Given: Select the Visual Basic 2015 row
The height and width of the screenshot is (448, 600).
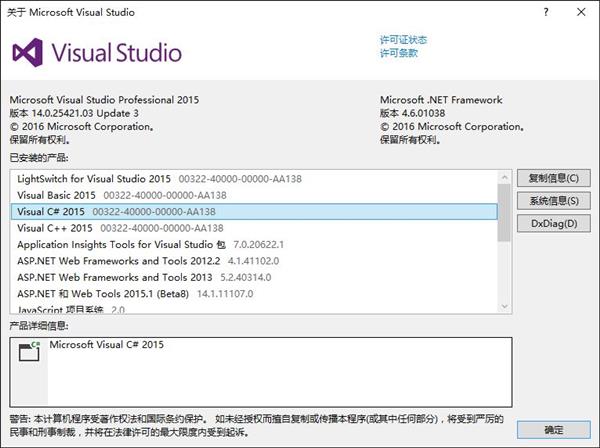Looking at the screenshot, I should tap(254, 195).
